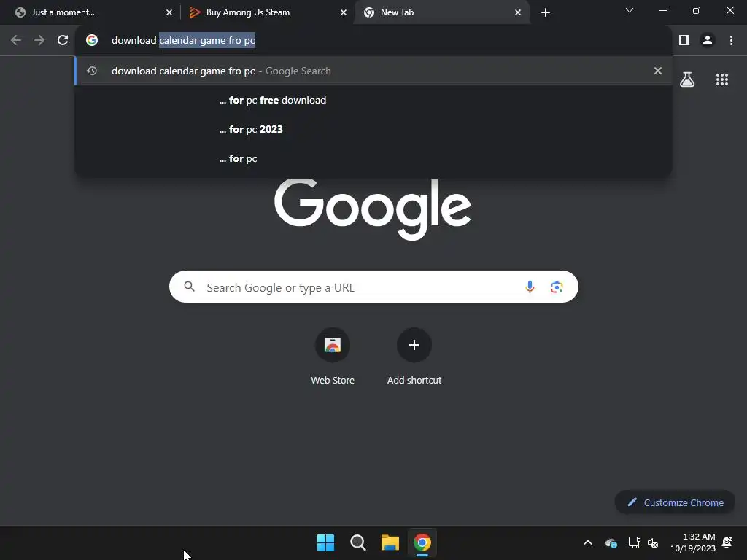Close the Buy Among Us Steam tab
747x560 pixels.
point(344,12)
